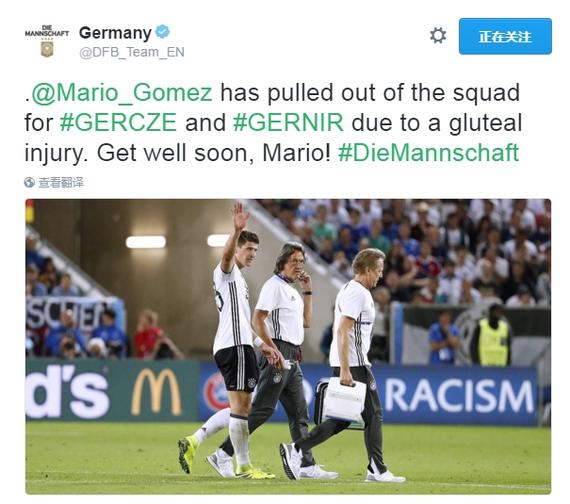Click the steward in the yellow vest
The height and width of the screenshot is (504, 570).
pyautogui.click(x=493, y=336)
